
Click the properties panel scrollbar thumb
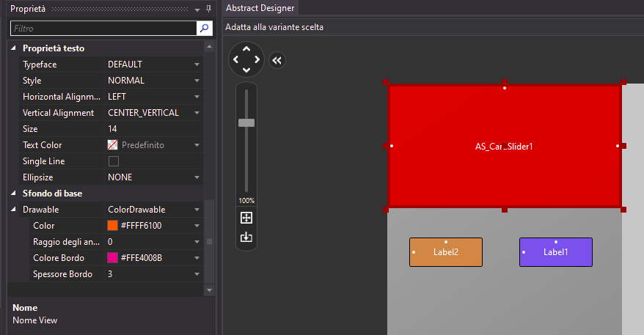[209, 241]
